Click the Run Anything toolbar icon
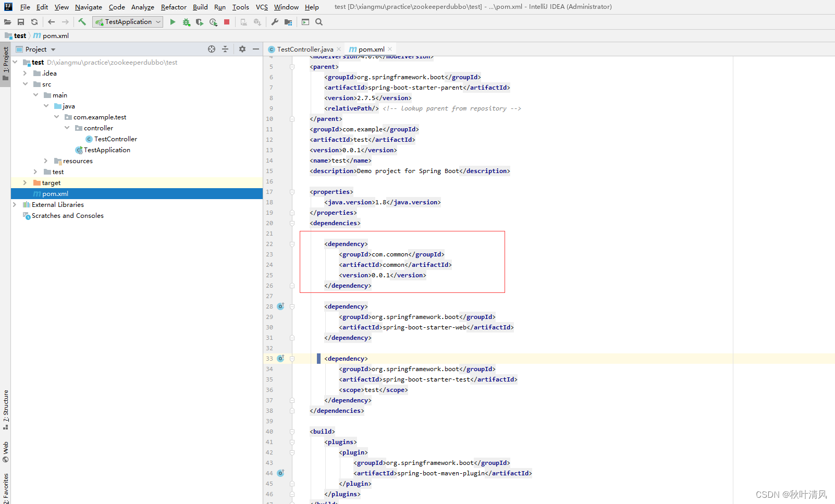Screen dimensions: 835x504 tap(305, 22)
